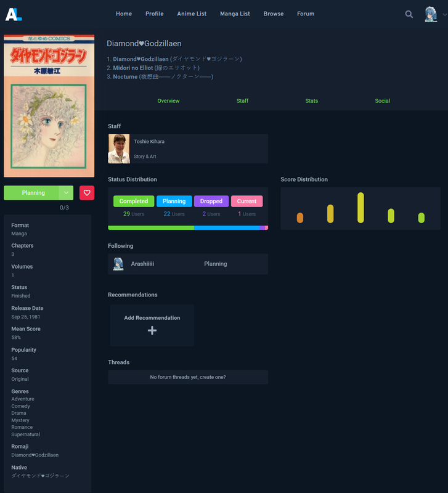The height and width of the screenshot is (493, 448).
Task: Open the Browse nav item
Action: coord(274,14)
